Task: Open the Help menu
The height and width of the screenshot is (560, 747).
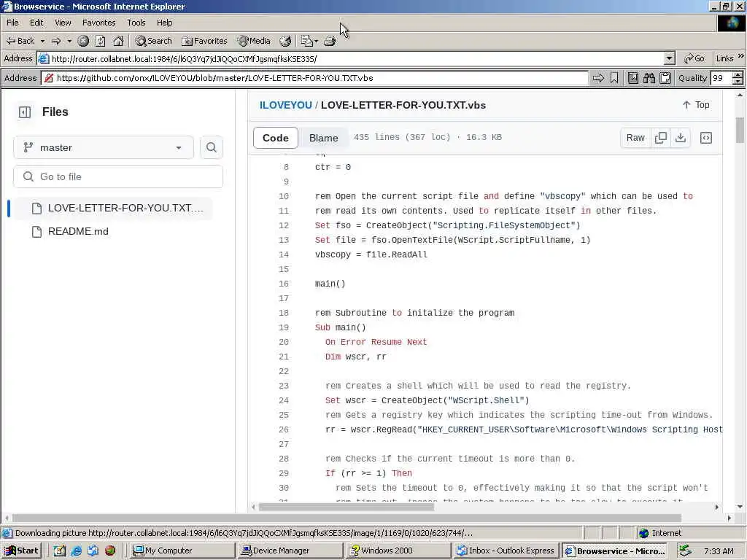Action: [164, 23]
